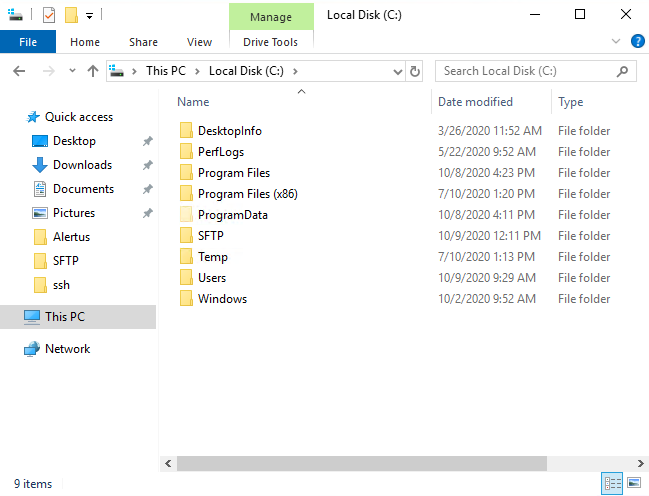The height and width of the screenshot is (496, 649).
Task: Click the pin icon next to Downloads
Action: coord(148,165)
